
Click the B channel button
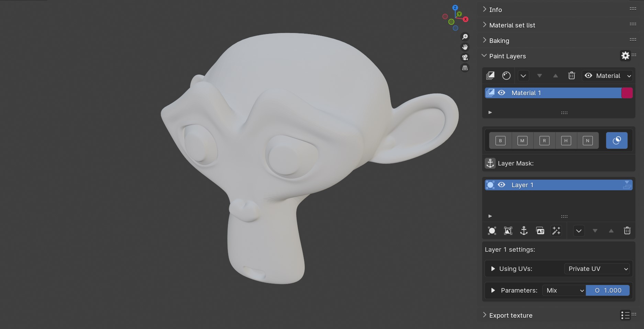pyautogui.click(x=500, y=140)
